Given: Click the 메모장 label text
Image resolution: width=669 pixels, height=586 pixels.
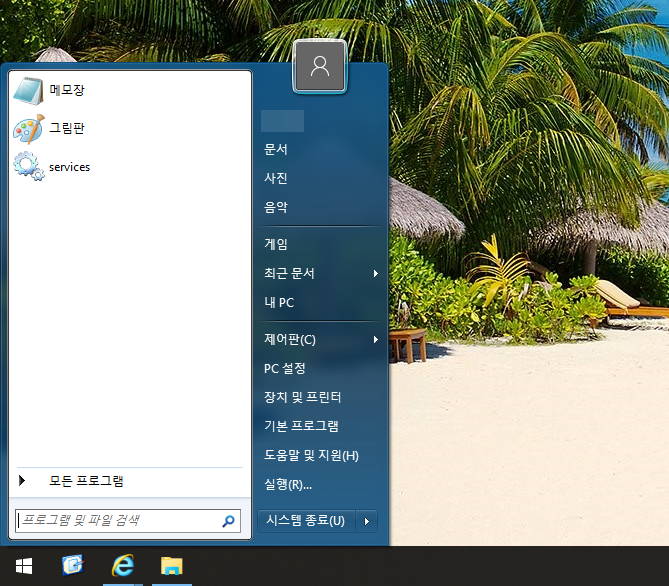Looking at the screenshot, I should pos(67,90).
